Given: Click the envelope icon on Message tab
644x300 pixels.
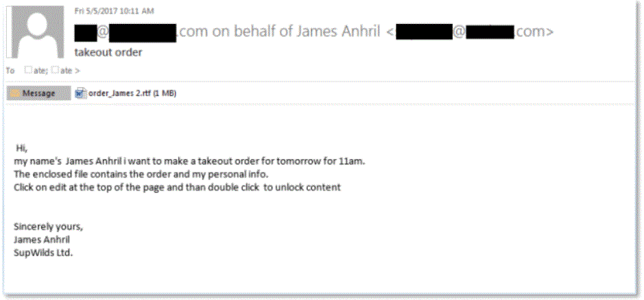Looking at the screenshot, I should pos(15,94).
